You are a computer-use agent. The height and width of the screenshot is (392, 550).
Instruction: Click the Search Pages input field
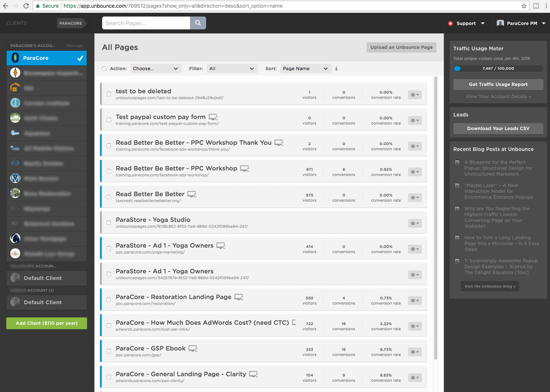146,23
